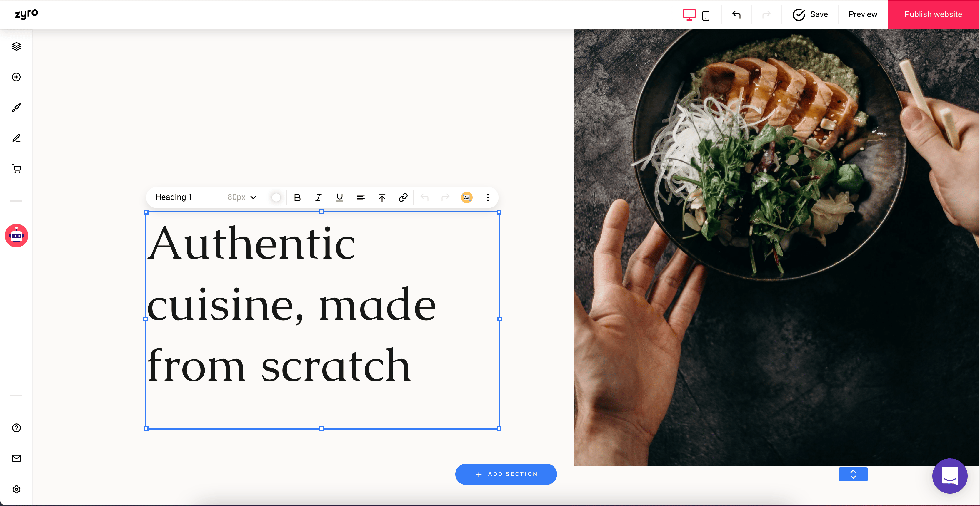Open the Intercom chat bubble

(950, 476)
